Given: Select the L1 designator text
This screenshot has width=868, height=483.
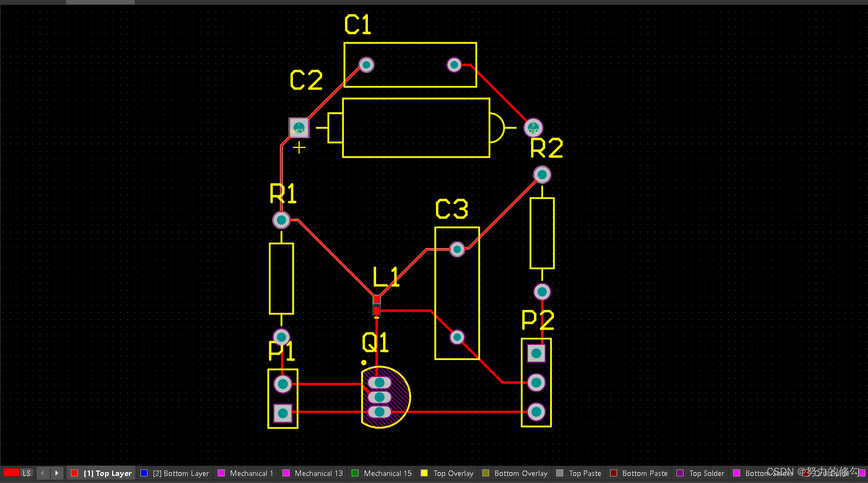Looking at the screenshot, I should click(386, 277).
